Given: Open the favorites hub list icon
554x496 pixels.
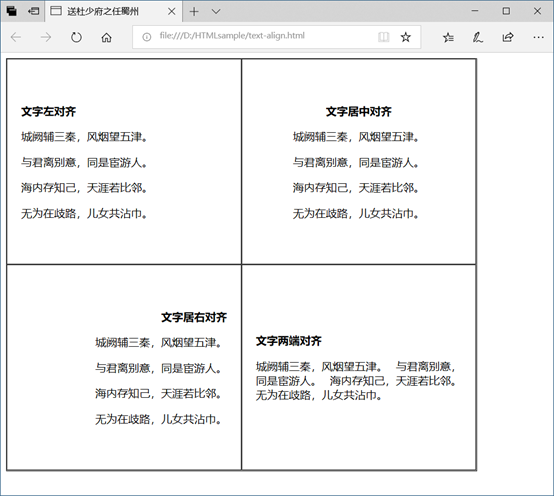Looking at the screenshot, I should pos(448,37).
